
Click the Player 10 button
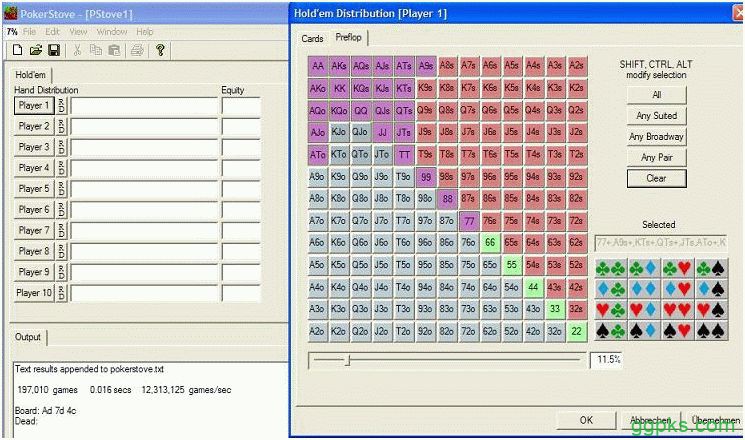34,293
